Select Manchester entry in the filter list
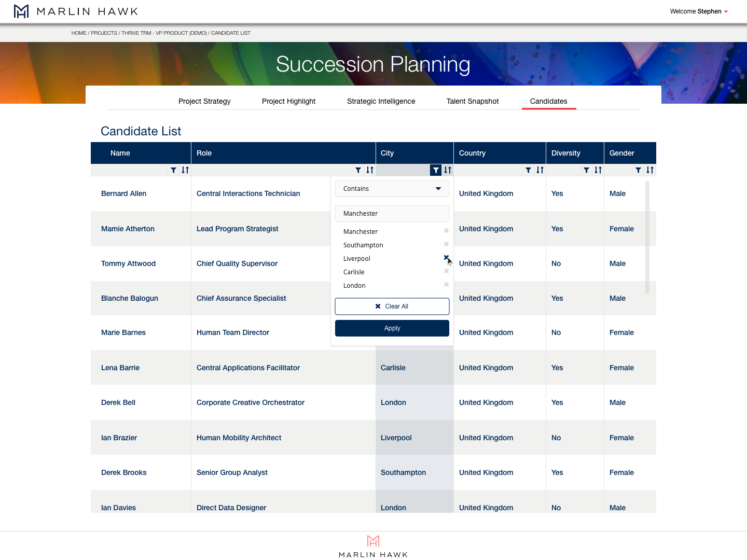 [361, 232]
